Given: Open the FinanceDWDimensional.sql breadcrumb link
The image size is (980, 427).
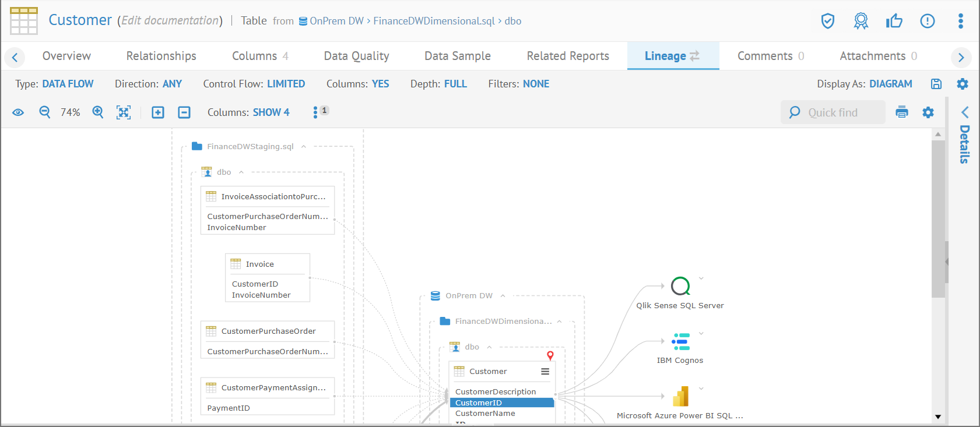Looking at the screenshot, I should (x=434, y=21).
